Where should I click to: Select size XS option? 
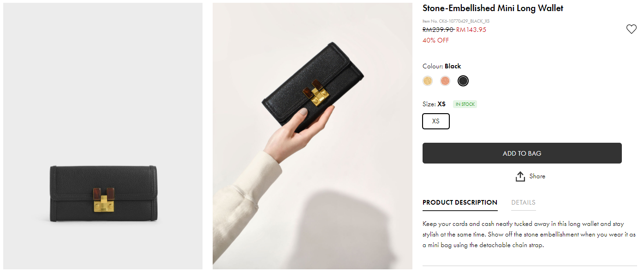click(x=436, y=121)
